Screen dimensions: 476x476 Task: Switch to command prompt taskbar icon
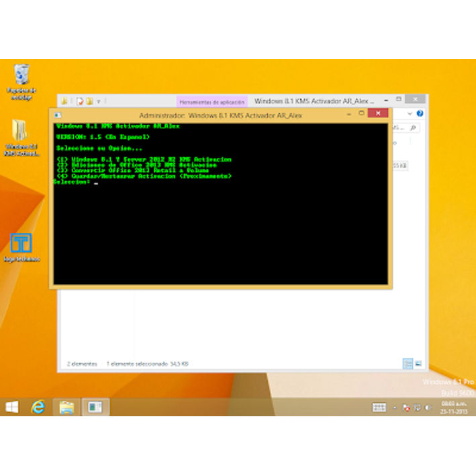pyautogui.click(x=95, y=407)
